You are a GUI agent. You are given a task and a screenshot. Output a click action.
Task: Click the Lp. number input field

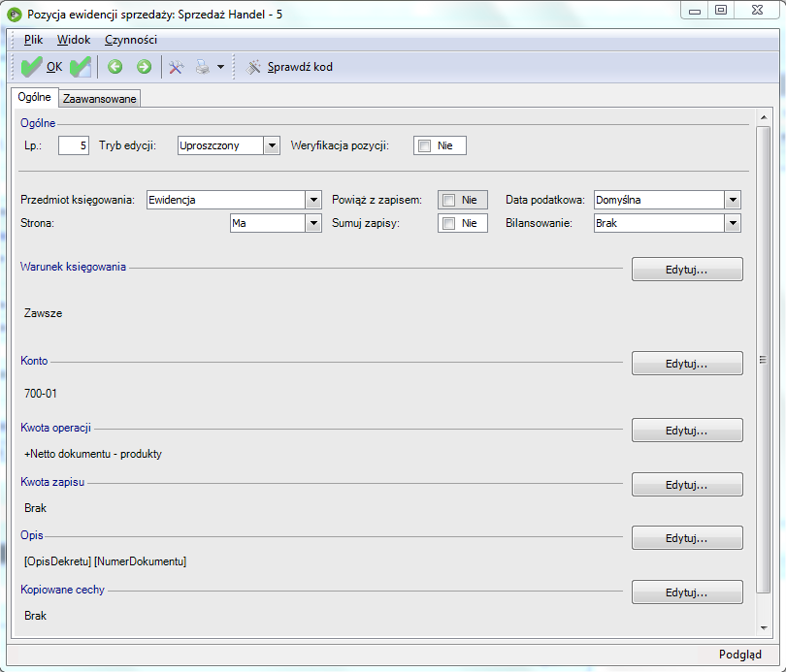[74, 145]
